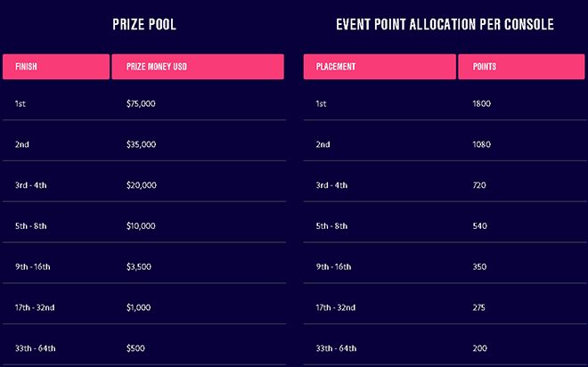Click the $10,000 prize value
Viewport: 588px width, 367px height.
click(141, 226)
